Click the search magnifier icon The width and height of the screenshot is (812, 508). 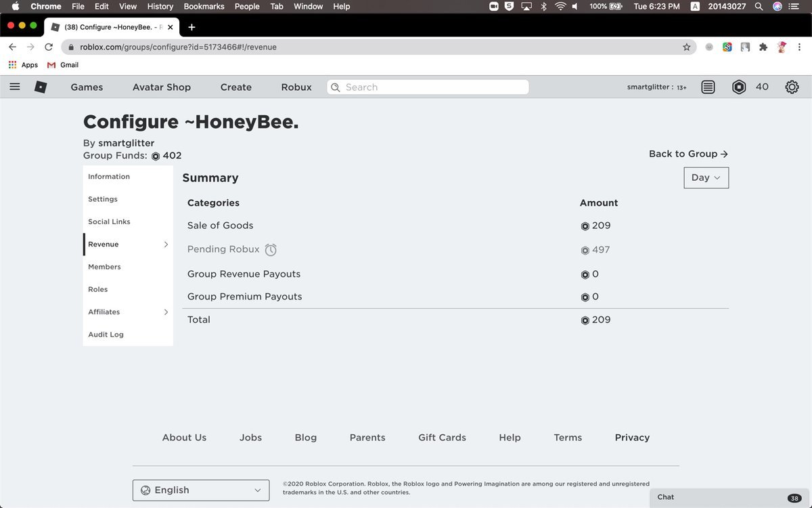click(x=336, y=87)
